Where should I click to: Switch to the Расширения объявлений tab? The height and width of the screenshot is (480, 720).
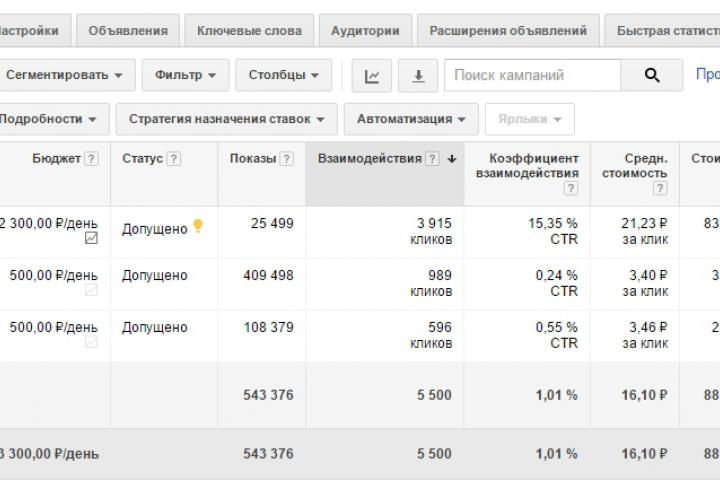click(508, 31)
